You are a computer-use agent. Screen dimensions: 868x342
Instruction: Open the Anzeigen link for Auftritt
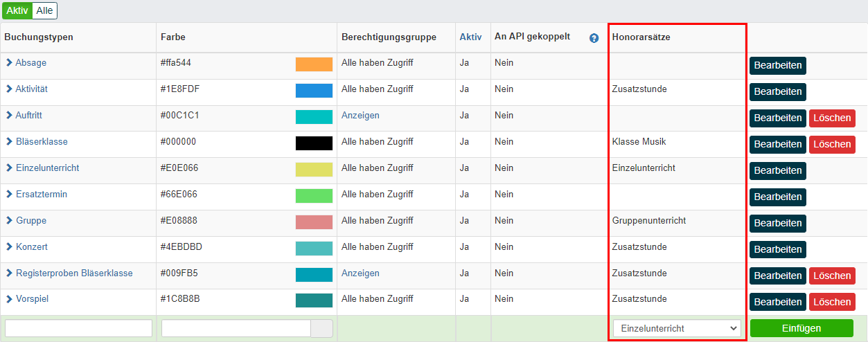[360, 116]
